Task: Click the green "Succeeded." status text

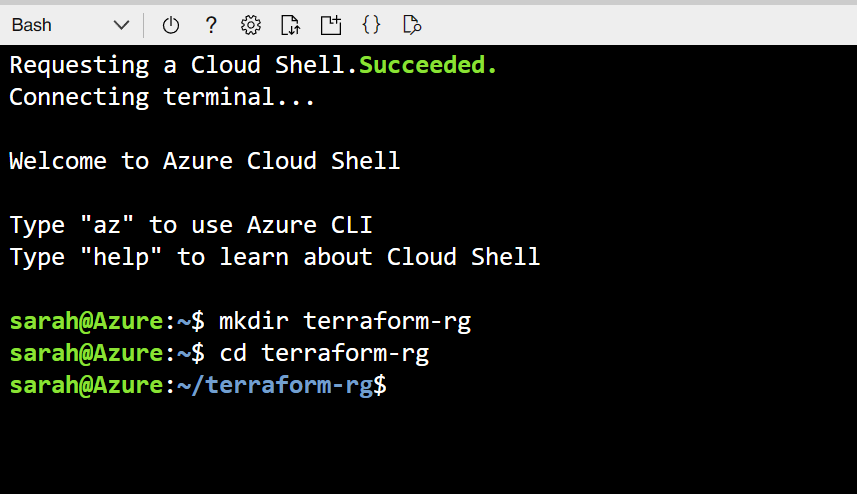Action: coord(428,65)
